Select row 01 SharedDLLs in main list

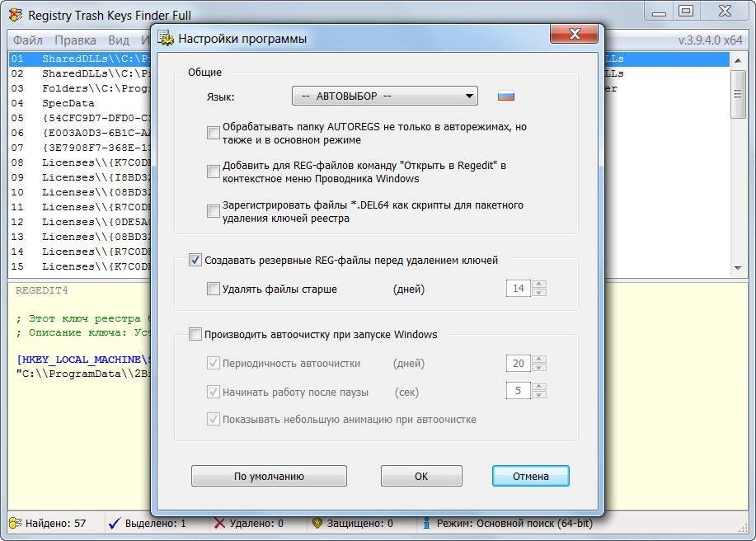point(80,59)
